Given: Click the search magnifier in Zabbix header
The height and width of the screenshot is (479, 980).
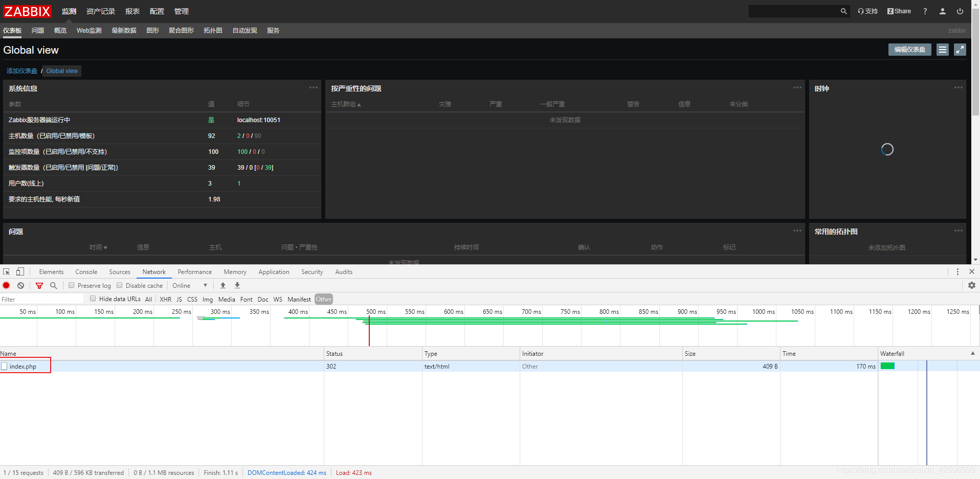Looking at the screenshot, I should [843, 11].
